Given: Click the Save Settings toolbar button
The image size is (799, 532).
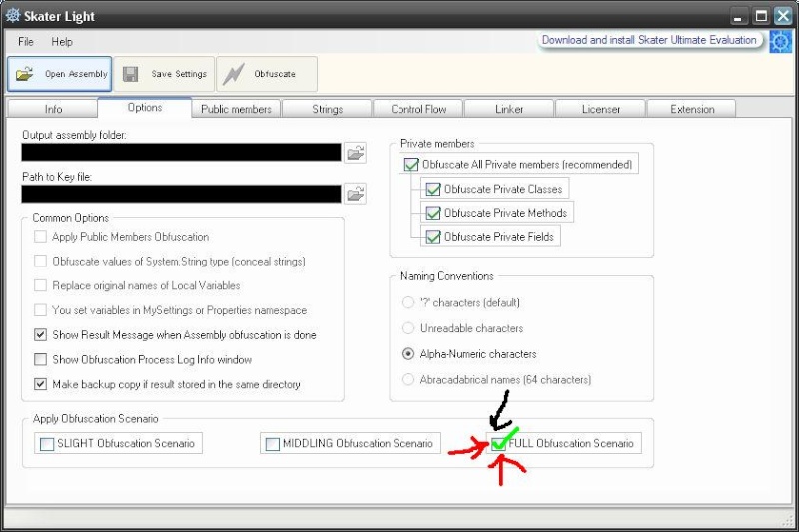Looking at the screenshot, I should point(164,74).
